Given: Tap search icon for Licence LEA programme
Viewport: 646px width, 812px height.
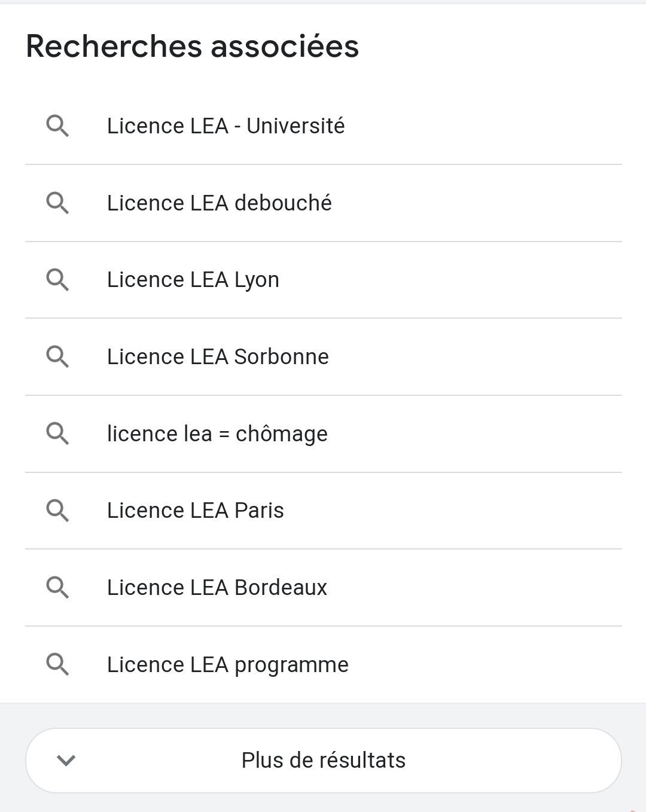Looking at the screenshot, I should (x=57, y=664).
